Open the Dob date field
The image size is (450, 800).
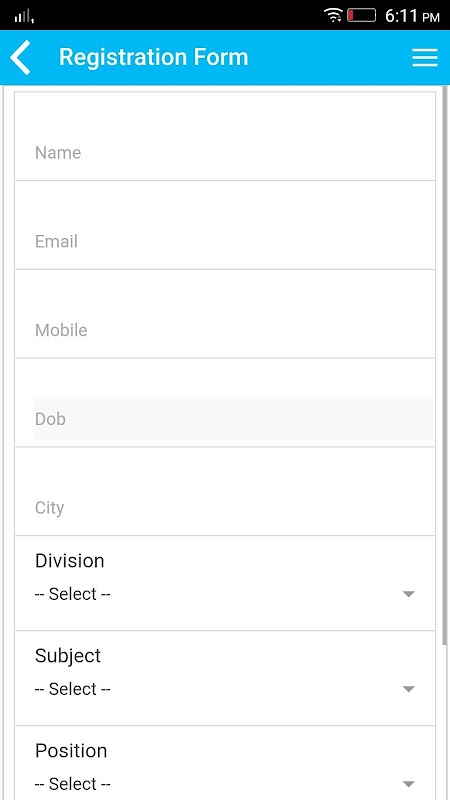(x=234, y=419)
